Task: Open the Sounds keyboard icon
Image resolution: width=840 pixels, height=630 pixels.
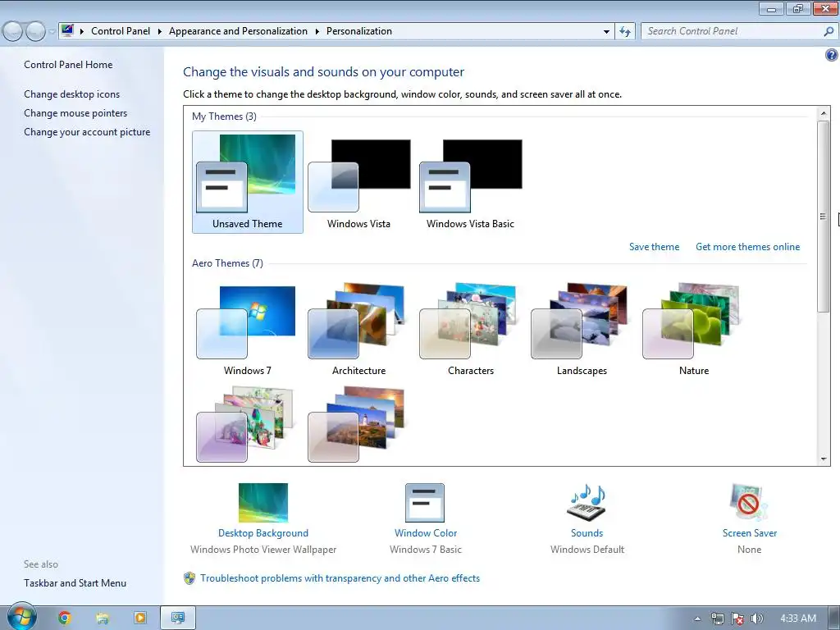Action: (587, 503)
